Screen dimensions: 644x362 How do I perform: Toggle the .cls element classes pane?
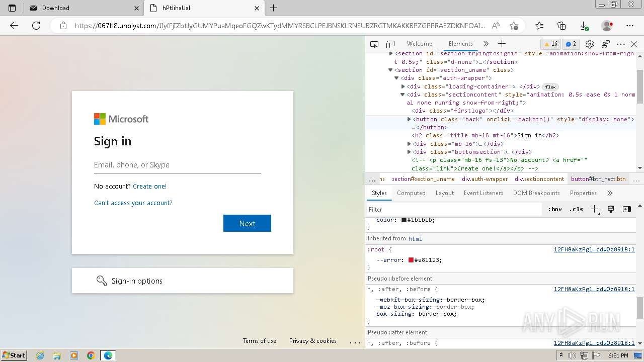(x=576, y=209)
